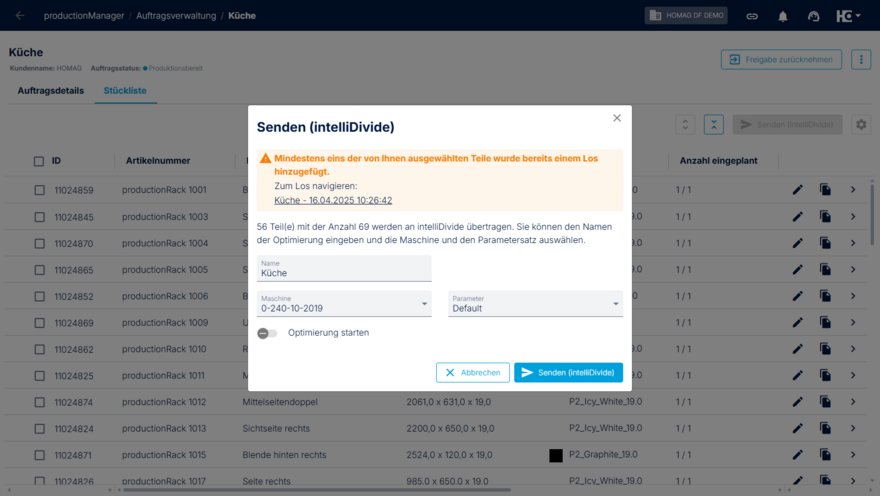Image resolution: width=880 pixels, height=496 pixels.
Task: Click the vertical table scrollbar
Action: (872, 213)
